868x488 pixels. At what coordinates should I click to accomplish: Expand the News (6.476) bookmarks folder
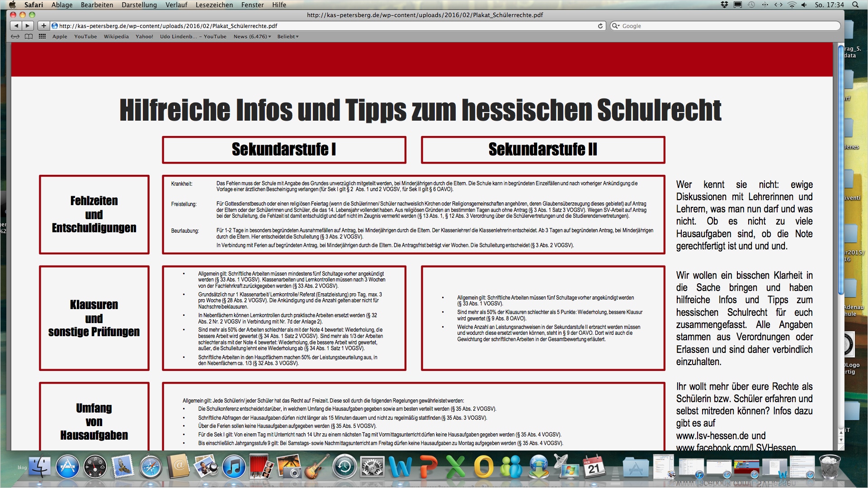click(251, 37)
